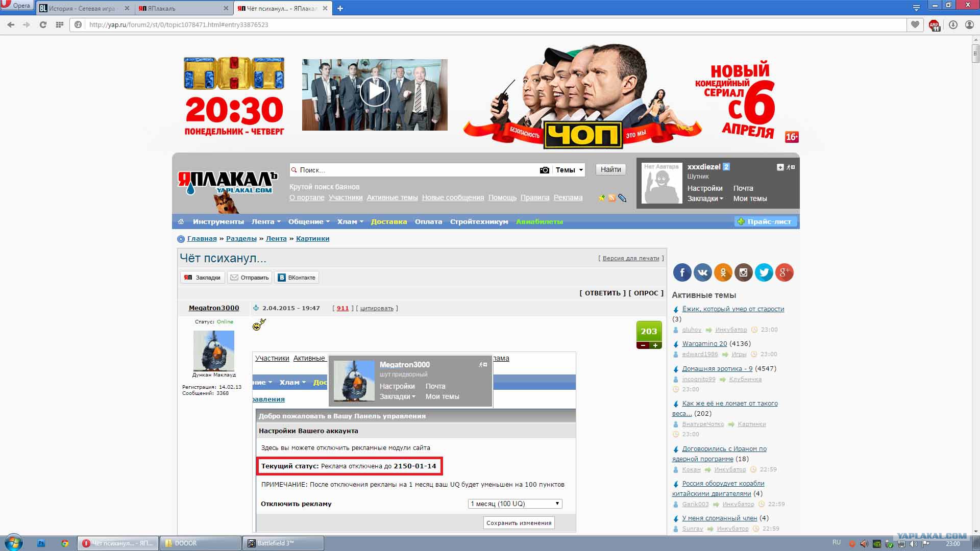This screenshot has width=980, height=551.
Task: Open the tab list menu arrow in title bar
Action: [x=916, y=8]
